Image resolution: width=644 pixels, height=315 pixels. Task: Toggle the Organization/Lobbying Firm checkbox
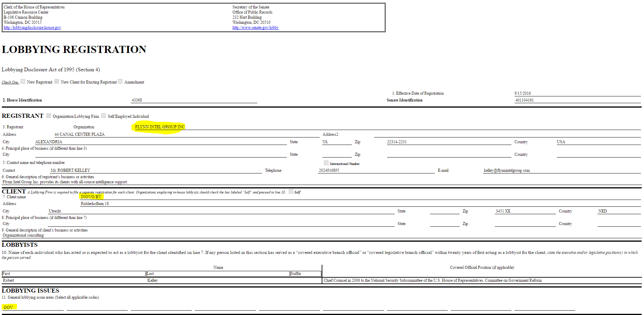coord(48,115)
